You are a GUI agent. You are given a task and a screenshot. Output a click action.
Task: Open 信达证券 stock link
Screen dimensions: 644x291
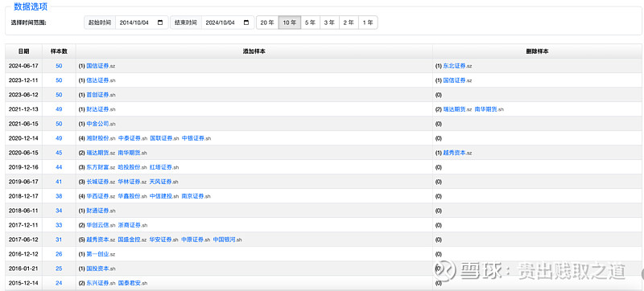tap(97, 80)
